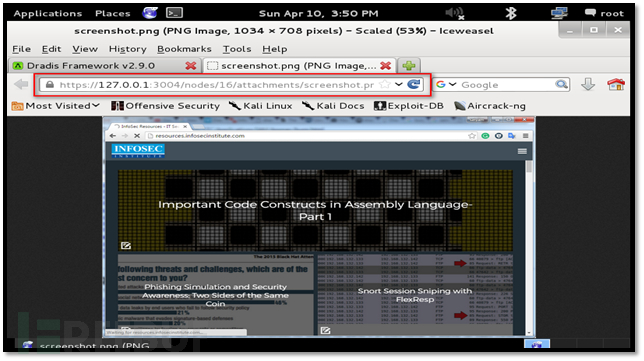The height and width of the screenshot is (361, 644).
Task: Open the Offensive Security bookmark
Action: pos(166,106)
